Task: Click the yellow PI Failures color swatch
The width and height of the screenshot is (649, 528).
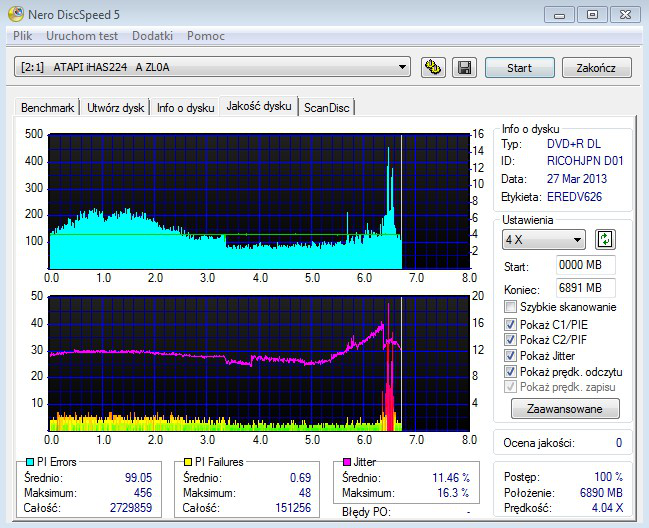Action: pyautogui.click(x=188, y=462)
